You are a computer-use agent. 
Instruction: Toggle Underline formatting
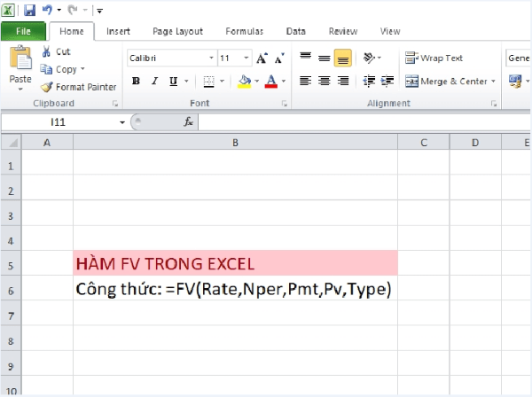[174, 81]
